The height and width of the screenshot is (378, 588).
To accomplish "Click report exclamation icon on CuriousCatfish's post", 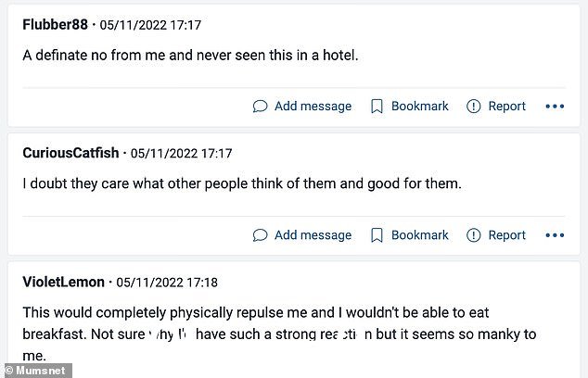I will 473,235.
